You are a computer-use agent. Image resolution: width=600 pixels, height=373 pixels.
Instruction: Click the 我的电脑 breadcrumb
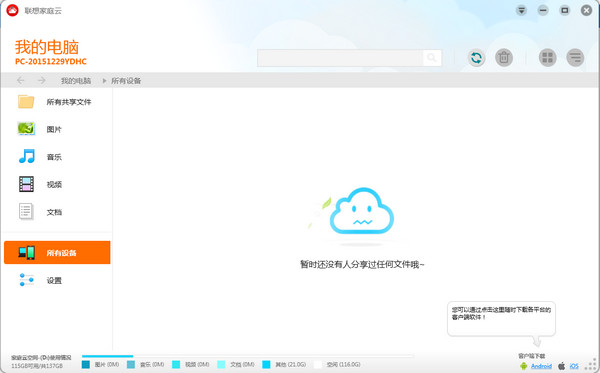click(x=76, y=81)
